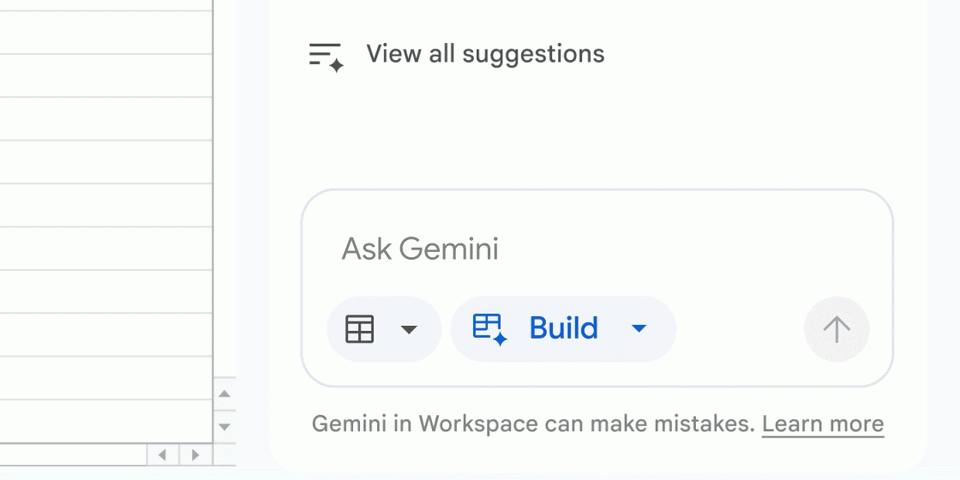Image resolution: width=960 pixels, height=480 pixels.
Task: Click empty space right of Ask Gemini placeholder
Action: [x=680, y=248]
